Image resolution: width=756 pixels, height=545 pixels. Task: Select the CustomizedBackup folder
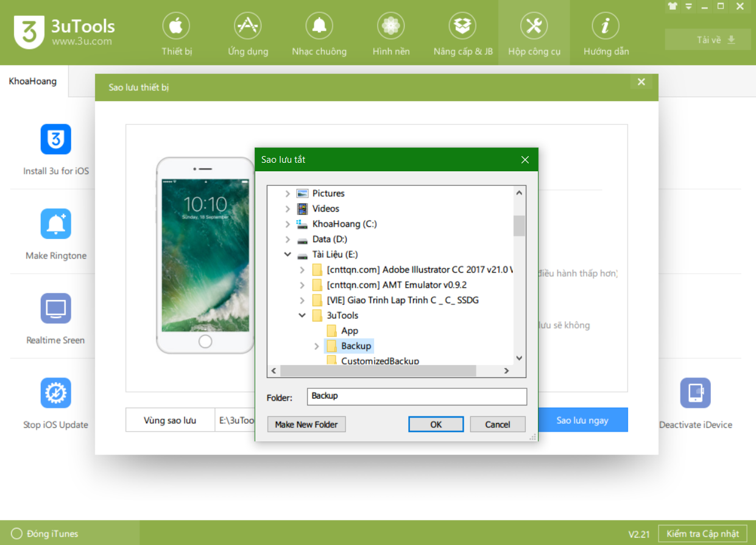pos(380,361)
